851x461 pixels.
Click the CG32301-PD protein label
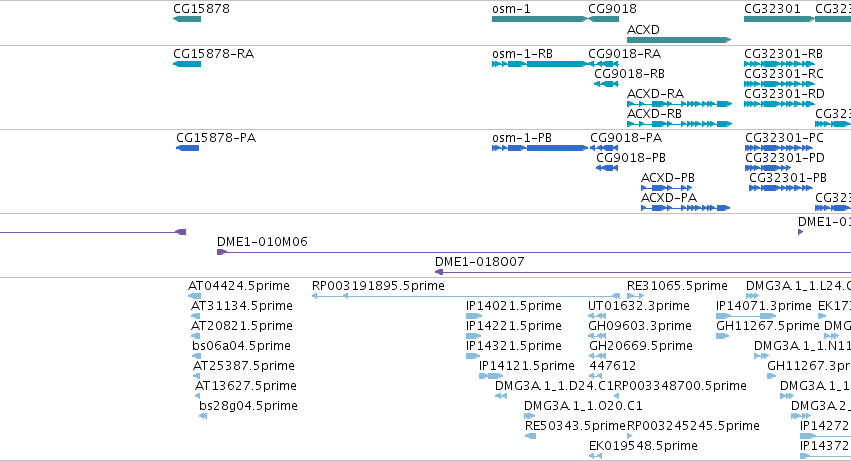(x=785, y=158)
